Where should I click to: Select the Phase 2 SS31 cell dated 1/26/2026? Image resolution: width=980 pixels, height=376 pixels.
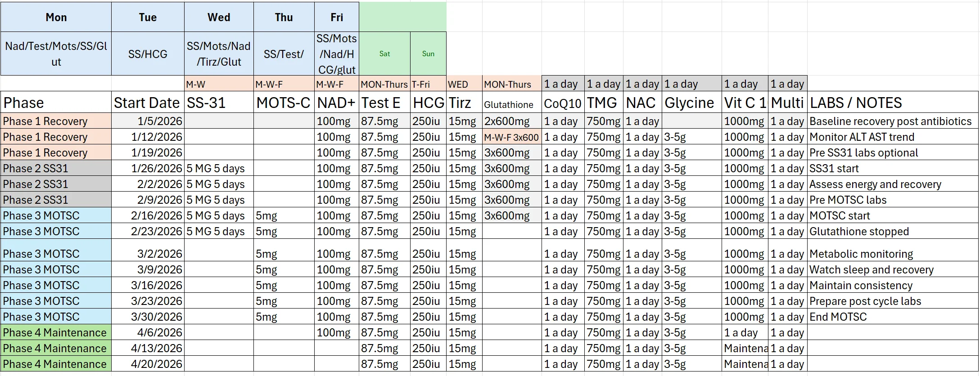click(x=56, y=168)
